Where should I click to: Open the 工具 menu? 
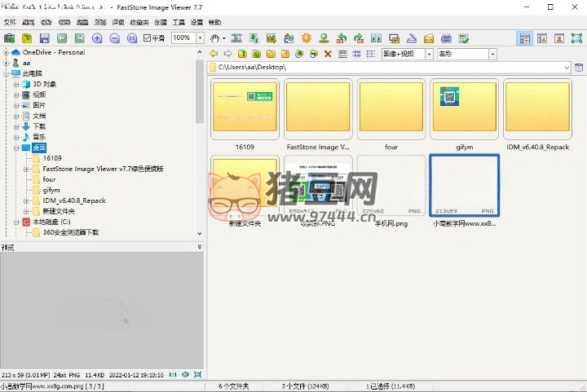pyautogui.click(x=179, y=23)
